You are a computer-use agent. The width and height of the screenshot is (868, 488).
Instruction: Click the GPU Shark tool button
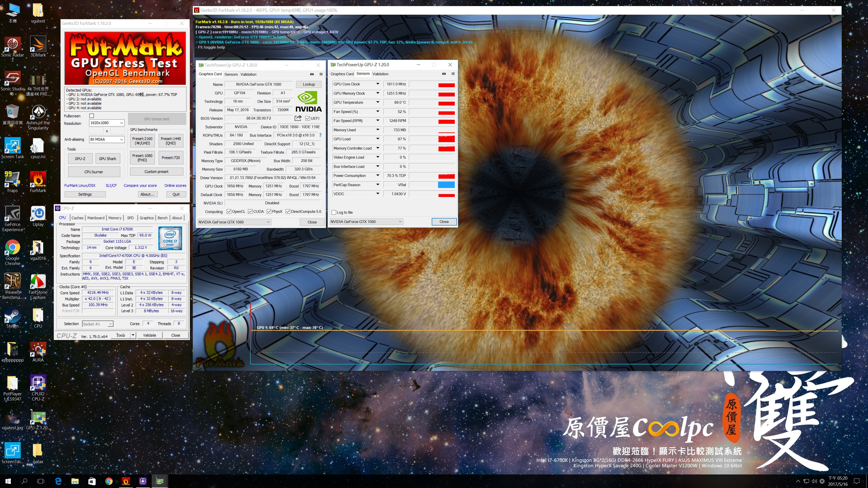point(108,159)
